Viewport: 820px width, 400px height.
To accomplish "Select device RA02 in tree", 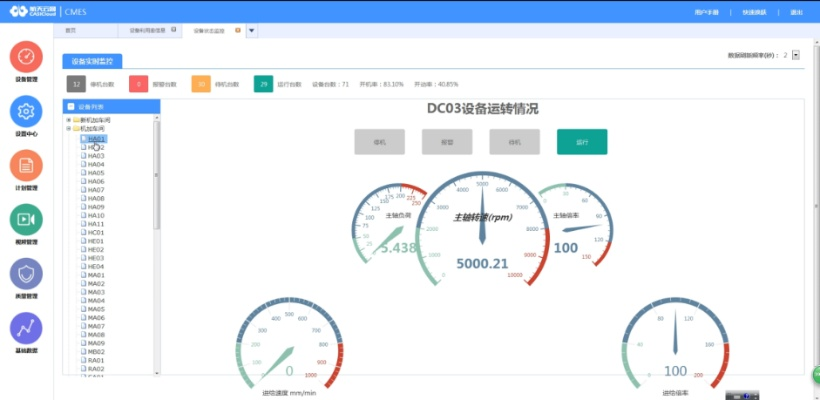I will click(x=96, y=369).
